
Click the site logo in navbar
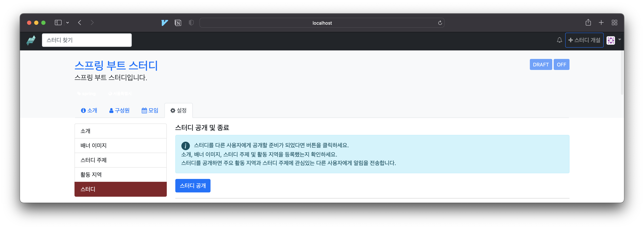point(31,40)
